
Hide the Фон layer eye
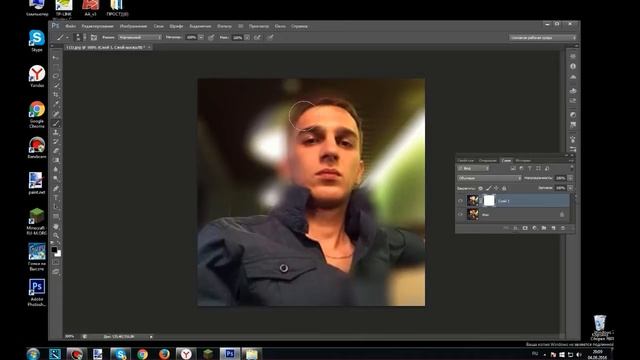click(x=460, y=214)
